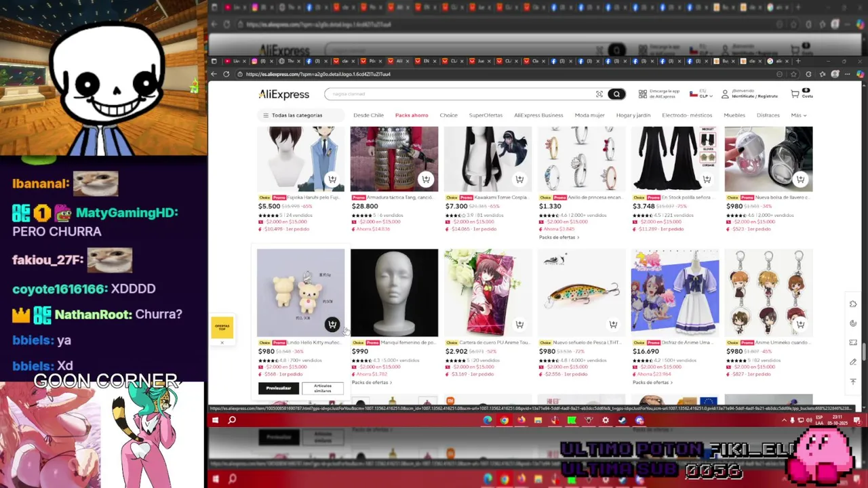
Task: Expand 'Packs de ofertas' under Disfraz de Anime
Action: (x=652, y=382)
